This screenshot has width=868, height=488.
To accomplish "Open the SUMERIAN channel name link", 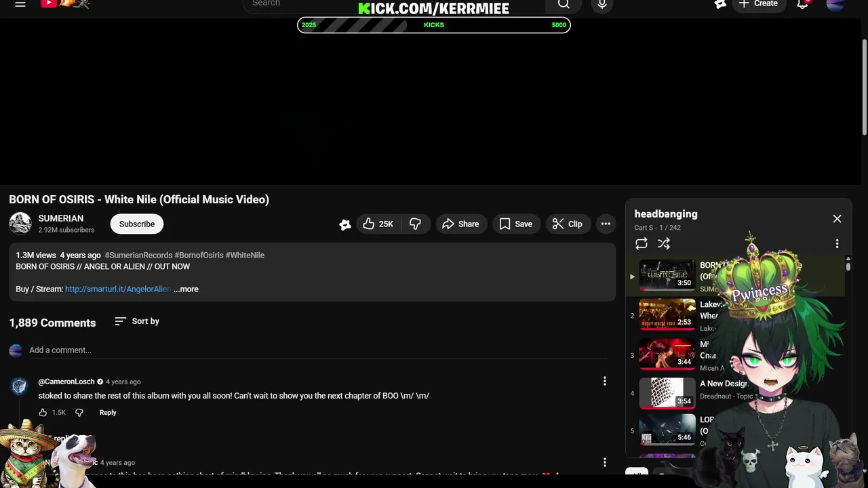I will 61,218.
